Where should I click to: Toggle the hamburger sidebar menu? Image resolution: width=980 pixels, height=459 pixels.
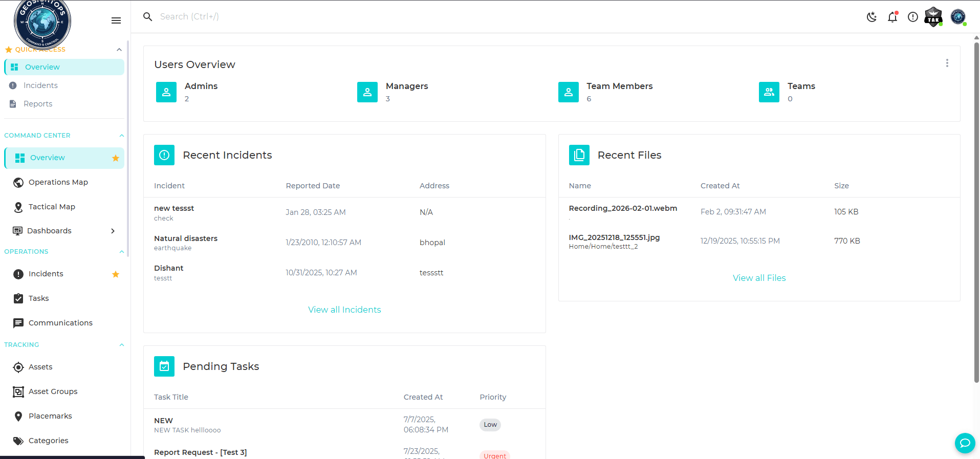[x=116, y=20]
